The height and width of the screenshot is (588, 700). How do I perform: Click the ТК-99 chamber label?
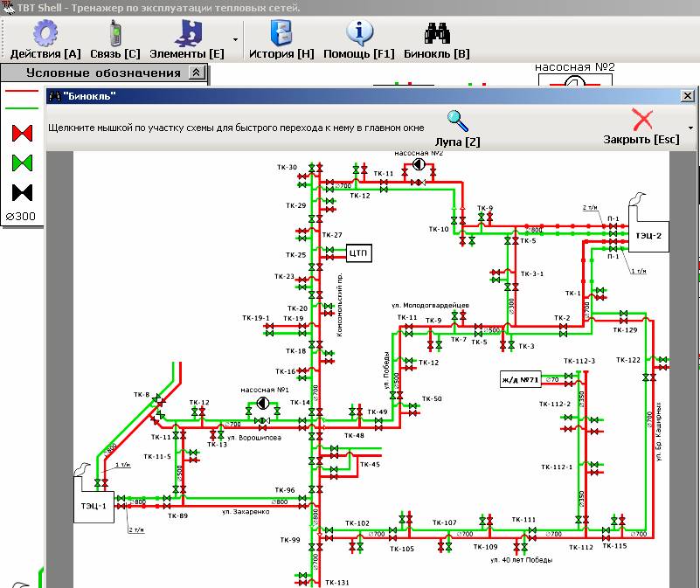[x=290, y=540]
